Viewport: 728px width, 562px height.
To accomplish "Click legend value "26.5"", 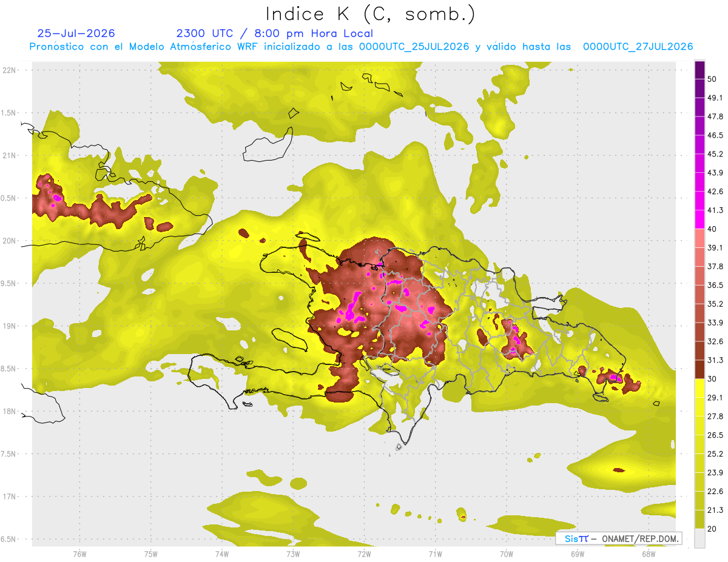I will 715,435.
